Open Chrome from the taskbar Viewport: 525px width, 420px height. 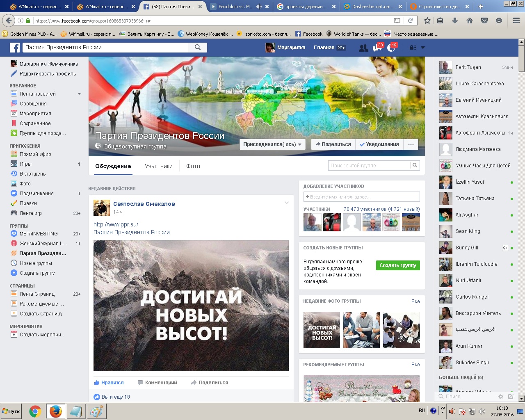pos(35,411)
